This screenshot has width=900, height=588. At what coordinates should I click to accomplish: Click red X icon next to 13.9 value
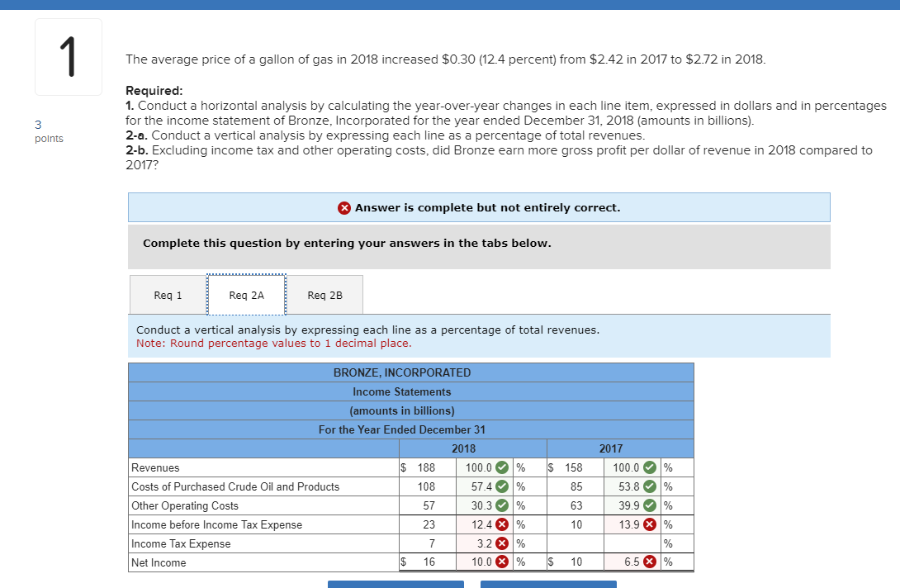coord(650,524)
